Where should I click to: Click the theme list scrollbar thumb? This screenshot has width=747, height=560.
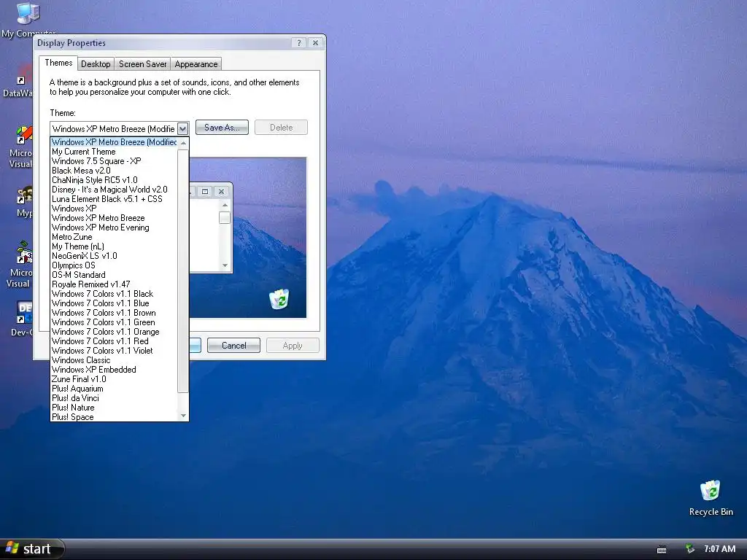click(183, 271)
